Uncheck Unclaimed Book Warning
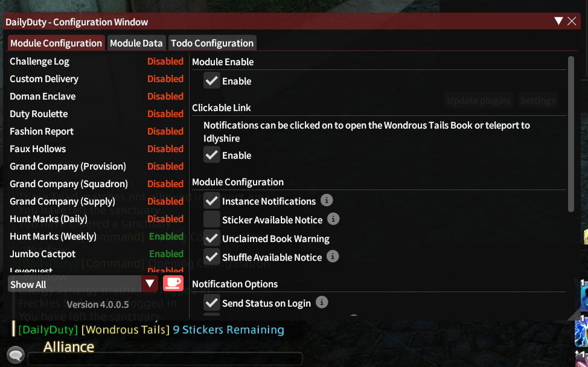The image size is (588, 367). coord(211,238)
